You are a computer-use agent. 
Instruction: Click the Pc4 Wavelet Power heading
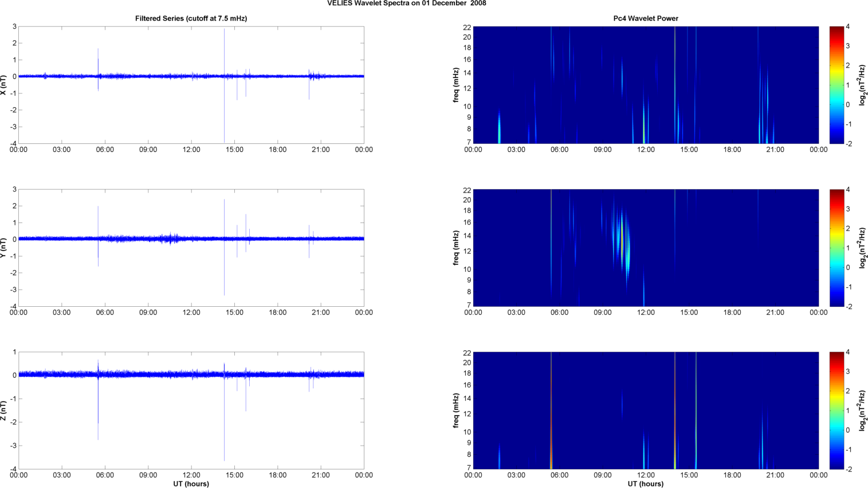point(645,18)
